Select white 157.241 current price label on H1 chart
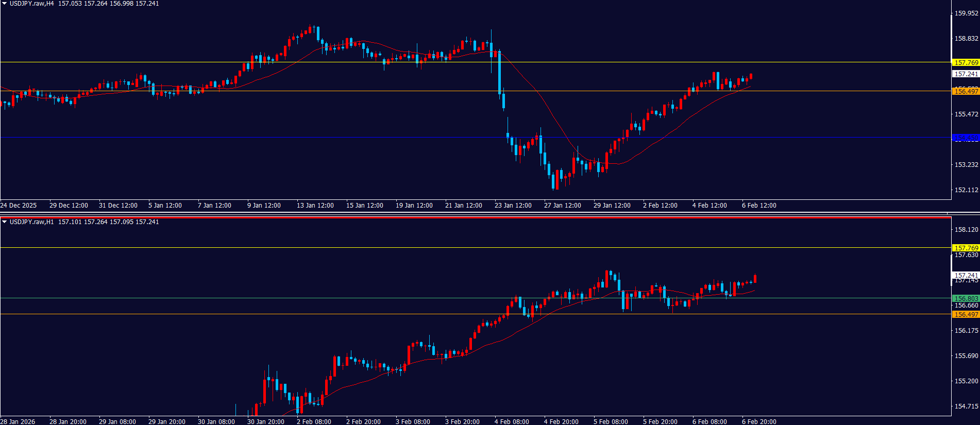This screenshot has width=980, height=425. (x=966, y=275)
